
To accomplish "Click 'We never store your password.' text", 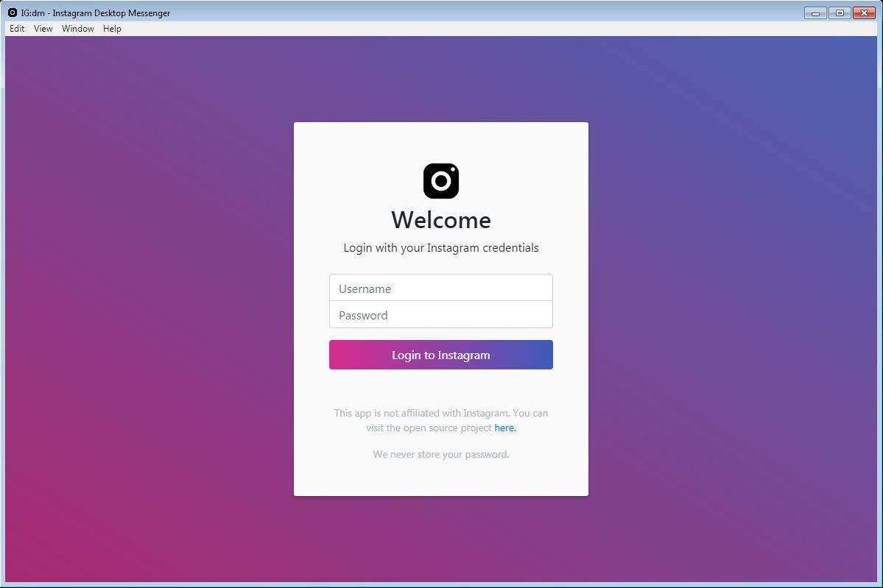I will 441,454.
